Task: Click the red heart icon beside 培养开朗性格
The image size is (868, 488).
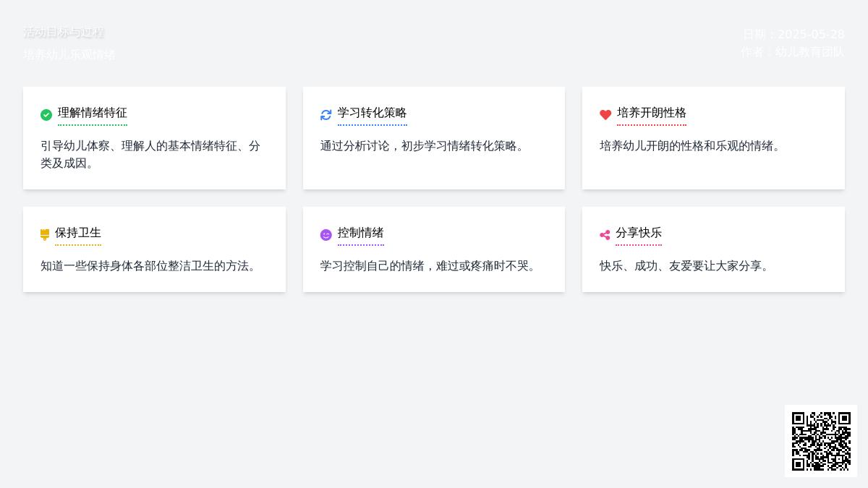Action: [x=605, y=115]
